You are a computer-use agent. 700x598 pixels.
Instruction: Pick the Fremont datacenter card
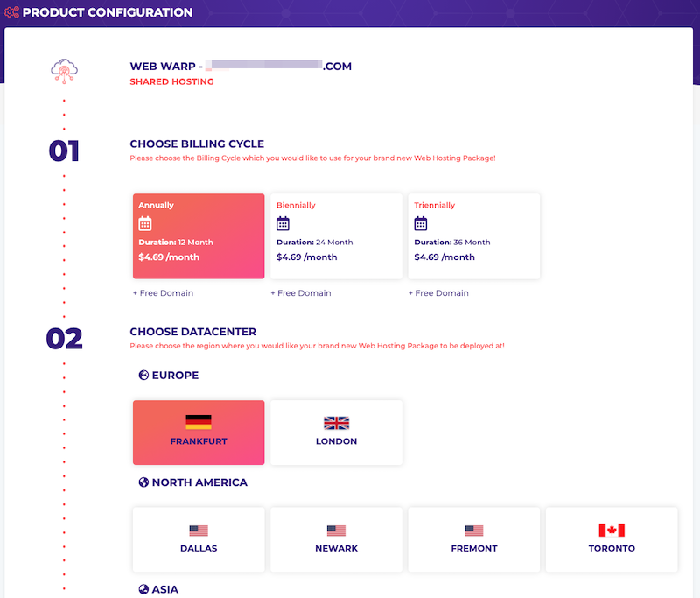(x=474, y=539)
